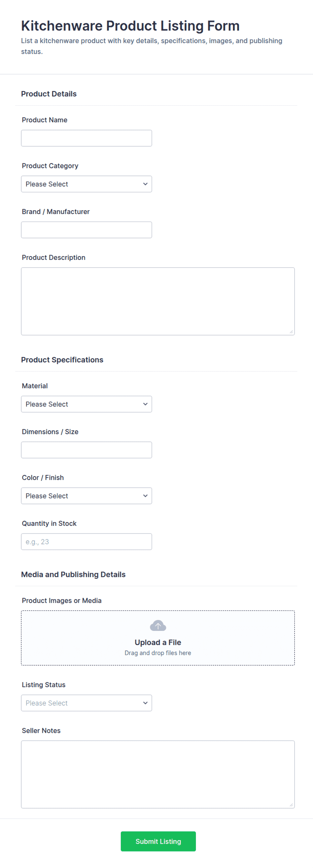Click the Brand / Manufacturer text field
The height and width of the screenshot is (868, 313).
(86, 230)
